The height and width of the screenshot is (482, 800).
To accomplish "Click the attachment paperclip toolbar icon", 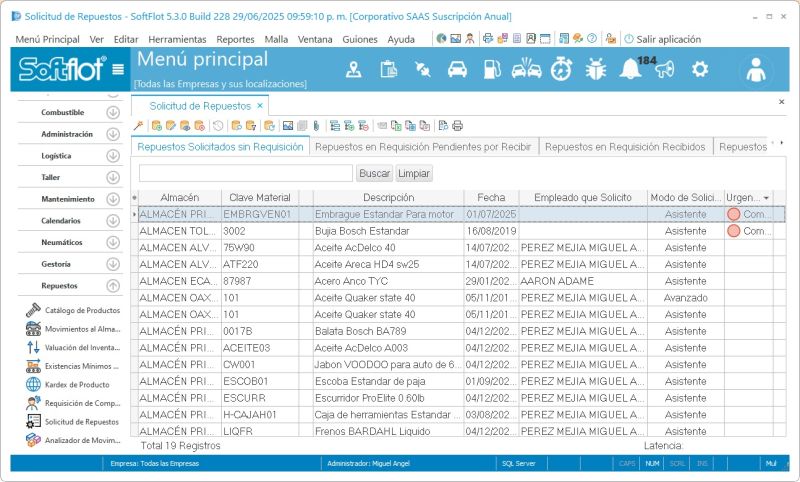I will 316,126.
